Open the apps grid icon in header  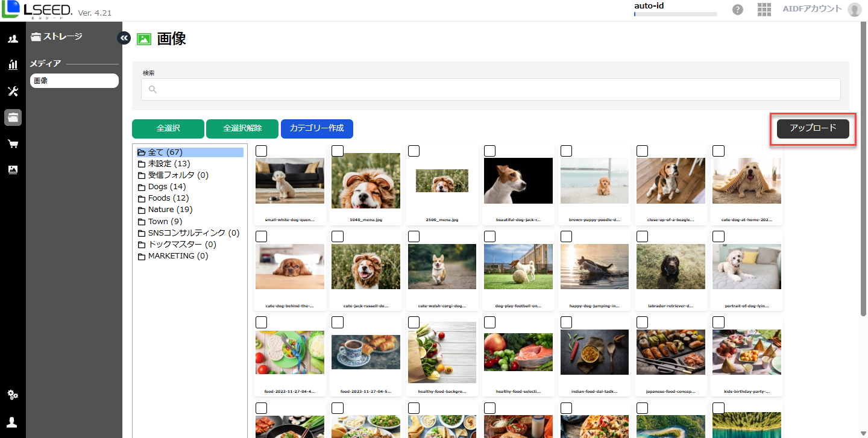tap(764, 10)
